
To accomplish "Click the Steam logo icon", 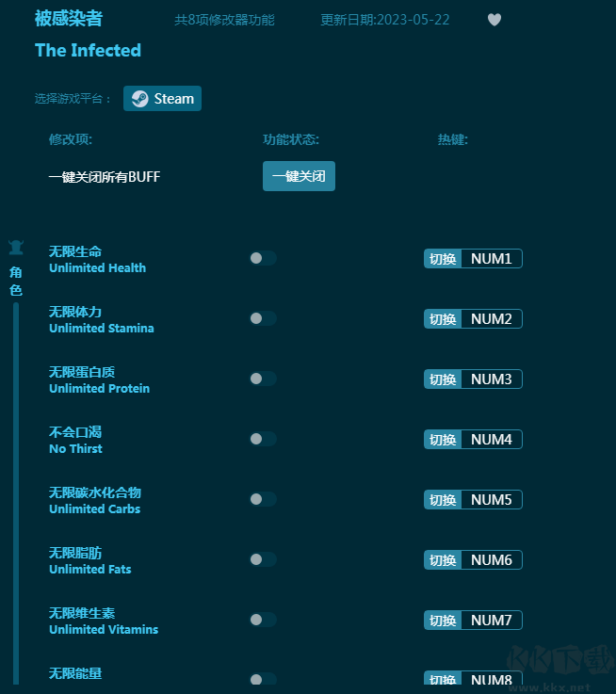I will pyautogui.click(x=140, y=99).
